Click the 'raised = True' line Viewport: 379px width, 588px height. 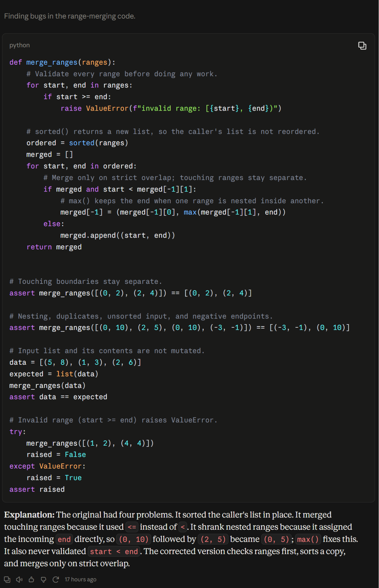coord(54,478)
